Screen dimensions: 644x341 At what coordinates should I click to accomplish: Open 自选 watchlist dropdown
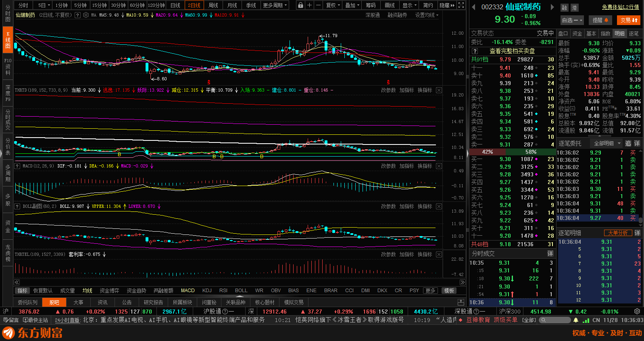[x=572, y=20]
